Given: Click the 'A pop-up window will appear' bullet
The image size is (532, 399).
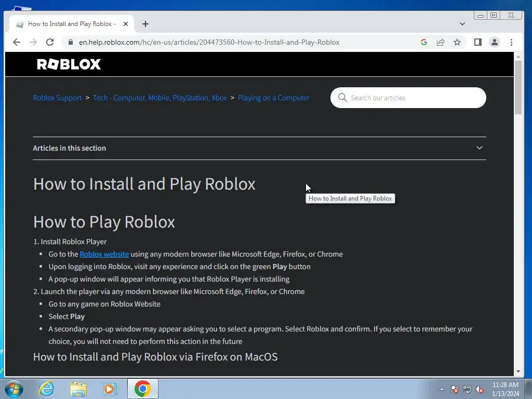Looking at the screenshot, I should pyautogui.click(x=169, y=279).
